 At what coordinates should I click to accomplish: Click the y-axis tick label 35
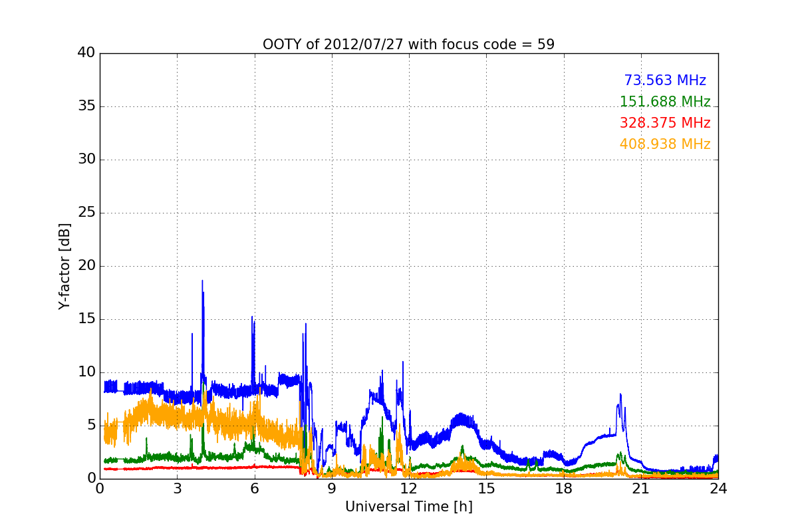coord(86,106)
